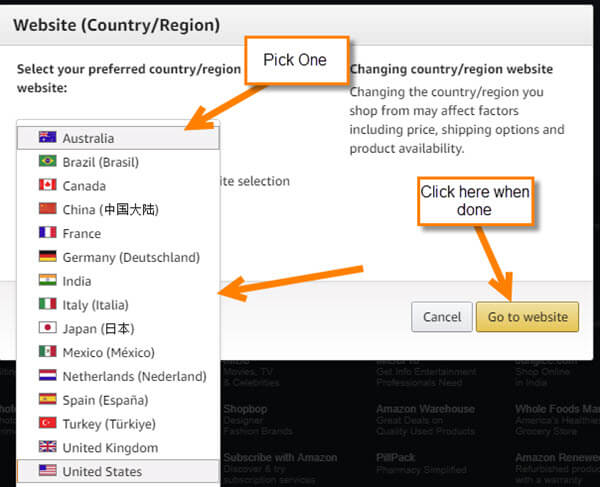Viewport: 600px width, 487px height.
Task: Choose France from the list
Action: [x=118, y=233]
